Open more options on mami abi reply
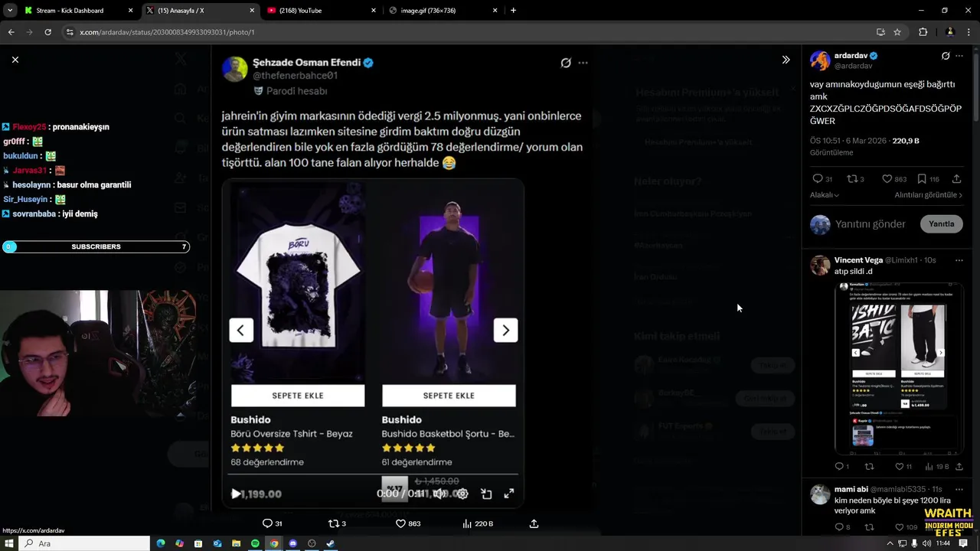The image size is (980, 551). click(x=959, y=489)
